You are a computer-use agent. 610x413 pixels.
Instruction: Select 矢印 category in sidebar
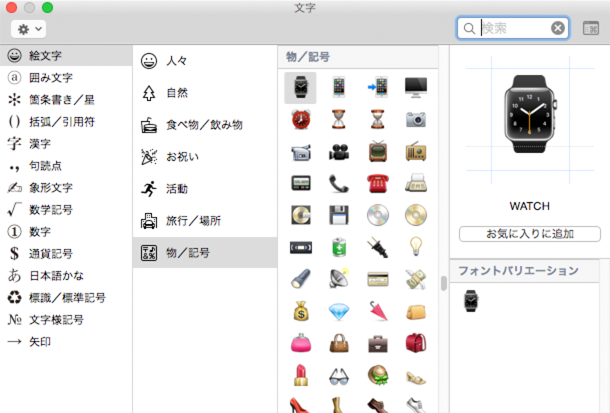tap(66, 342)
